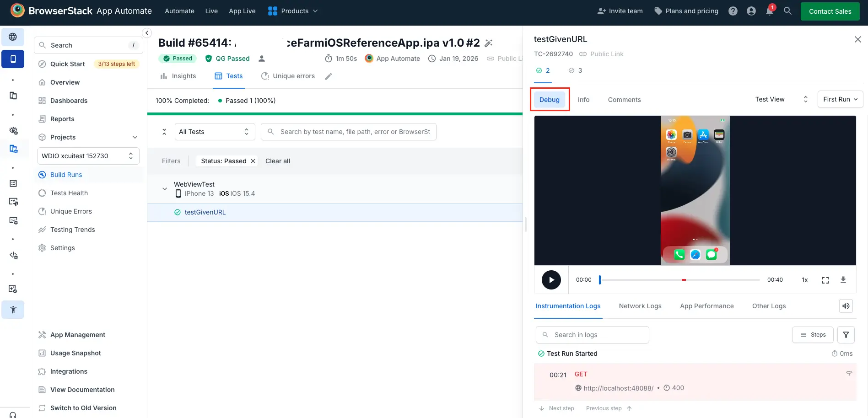The image size is (868, 418).
Task: Click the Contact Sales button
Action: pos(830,11)
